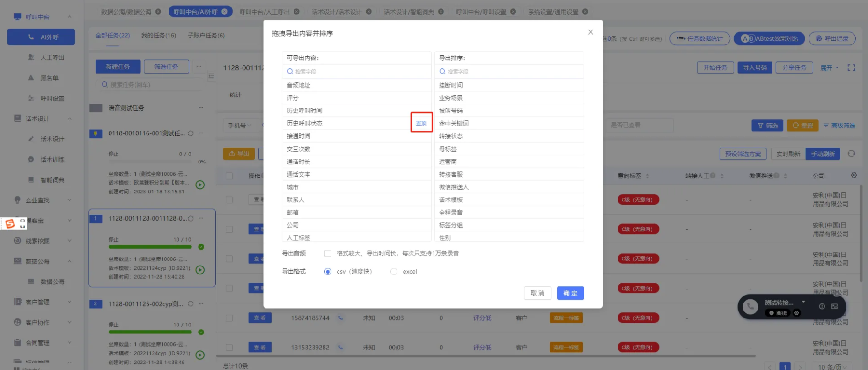Click 置顶 link for 历史呼叫状态
868x370 pixels.
coord(421,123)
